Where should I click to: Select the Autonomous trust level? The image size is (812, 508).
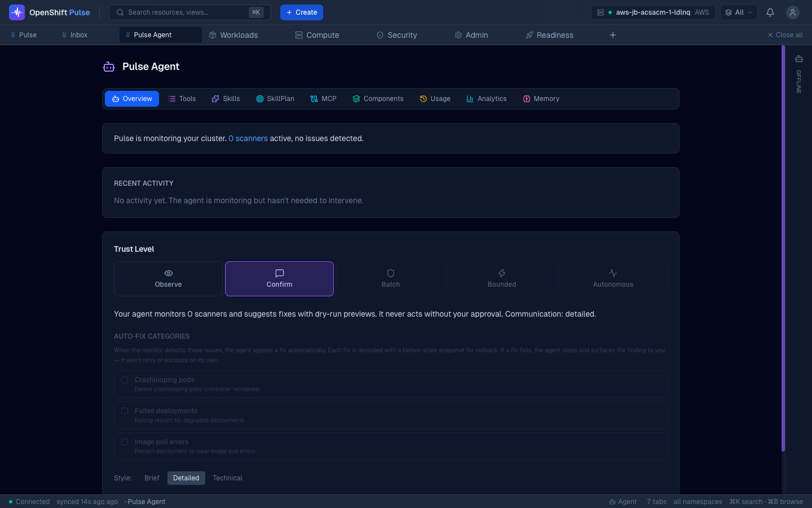coord(613,279)
